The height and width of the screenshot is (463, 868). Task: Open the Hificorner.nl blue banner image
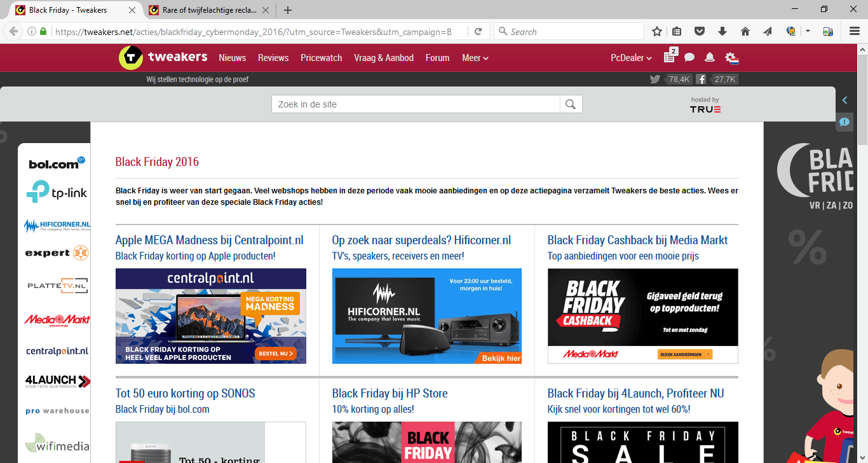pyautogui.click(x=427, y=316)
